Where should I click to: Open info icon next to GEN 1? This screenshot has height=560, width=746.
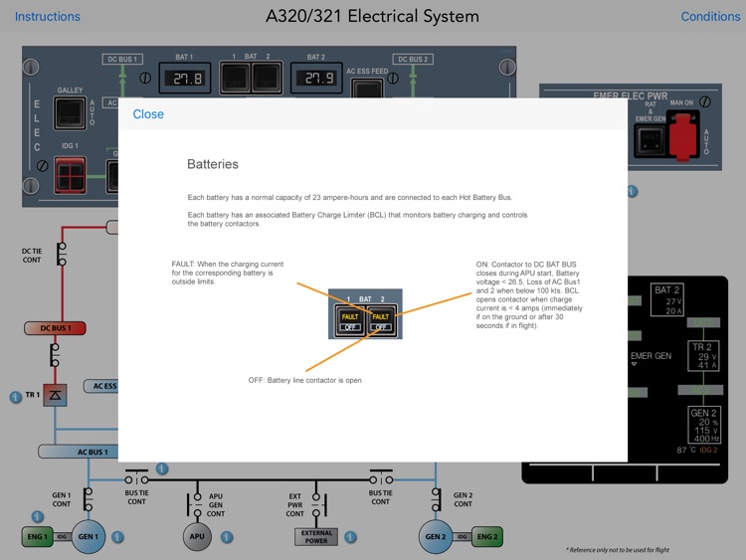pyautogui.click(x=117, y=537)
